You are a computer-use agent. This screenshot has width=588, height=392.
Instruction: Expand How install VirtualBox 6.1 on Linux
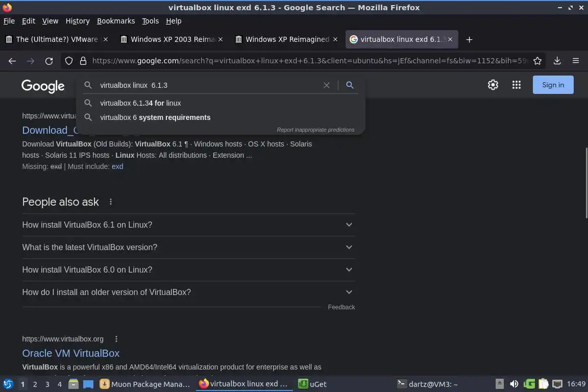[x=189, y=225]
